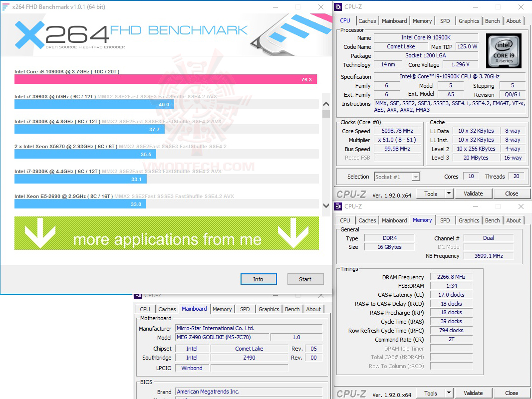
Task: Switch to the Bench tab
Action: click(492, 20)
